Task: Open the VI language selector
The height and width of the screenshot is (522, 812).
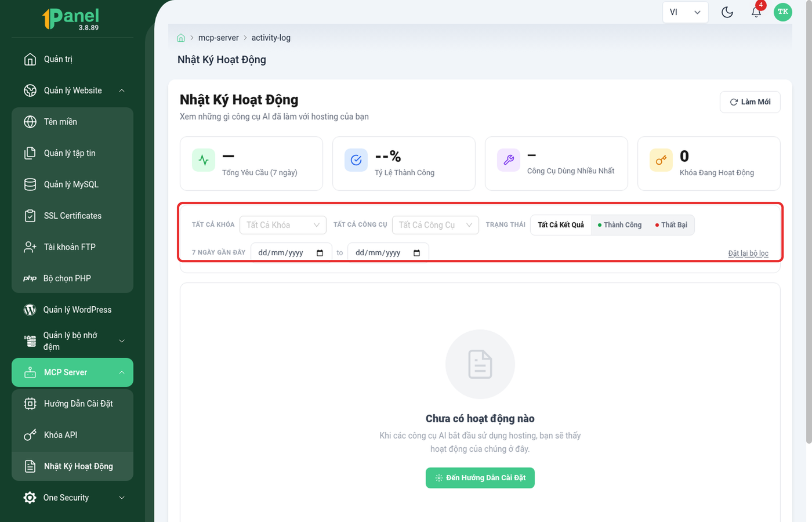Action: click(685, 12)
